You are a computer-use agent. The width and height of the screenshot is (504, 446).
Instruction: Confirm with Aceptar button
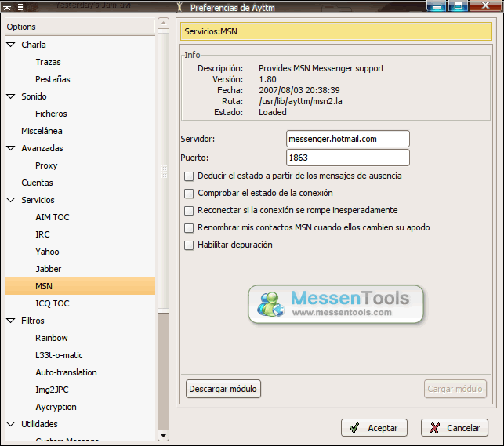[x=374, y=428]
